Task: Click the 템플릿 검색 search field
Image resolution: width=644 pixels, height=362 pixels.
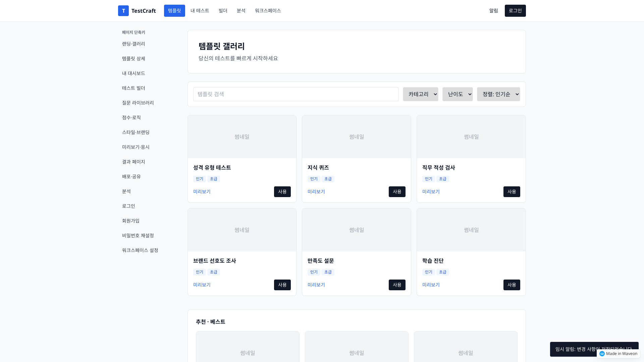Action: click(296, 94)
